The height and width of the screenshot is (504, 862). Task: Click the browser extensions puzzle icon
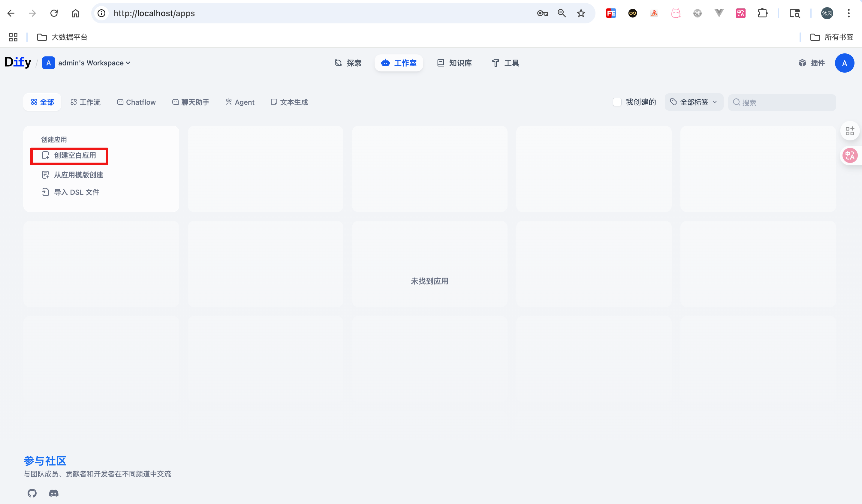pyautogui.click(x=763, y=13)
